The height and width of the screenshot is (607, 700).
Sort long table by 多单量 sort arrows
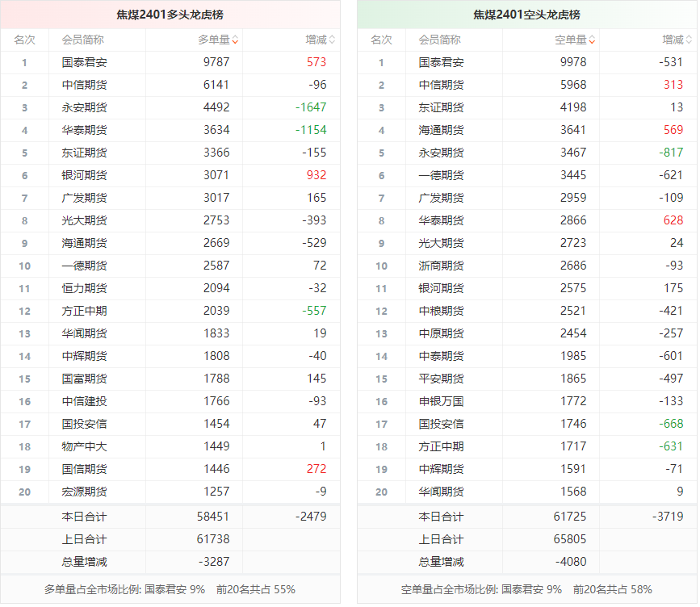coord(235,40)
